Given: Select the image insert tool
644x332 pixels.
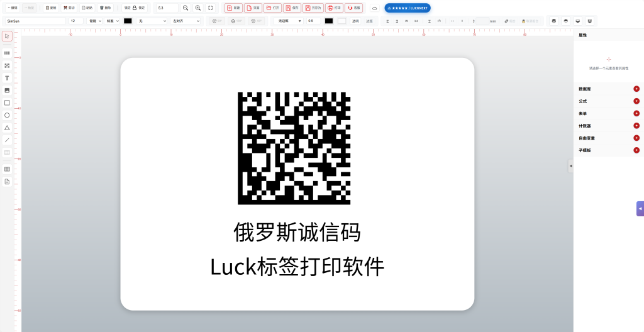Looking at the screenshot, I should pyautogui.click(x=7, y=91).
